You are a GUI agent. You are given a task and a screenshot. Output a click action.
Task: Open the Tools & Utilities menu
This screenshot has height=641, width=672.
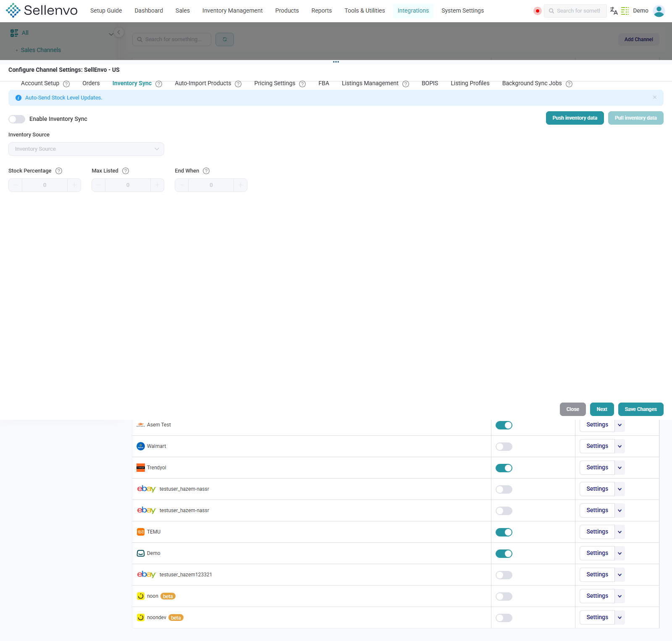coord(365,10)
